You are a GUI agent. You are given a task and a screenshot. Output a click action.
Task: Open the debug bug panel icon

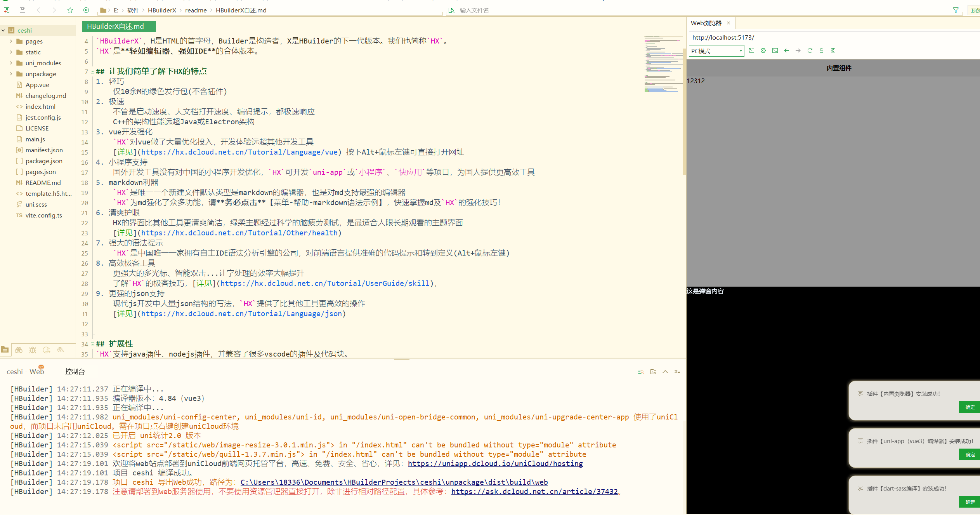[33, 350]
